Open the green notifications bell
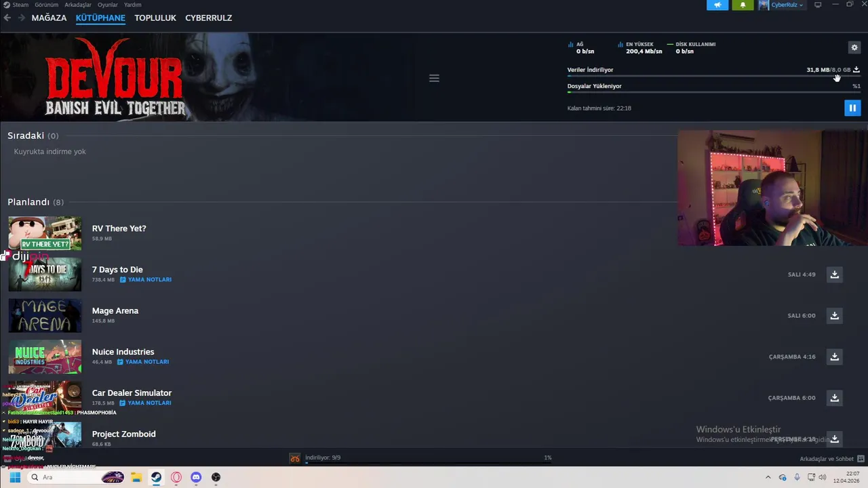This screenshot has width=868, height=488. pyautogui.click(x=743, y=5)
